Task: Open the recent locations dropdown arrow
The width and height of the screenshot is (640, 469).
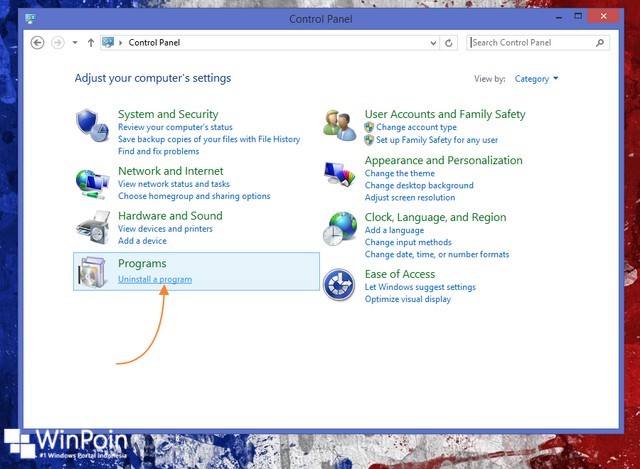Action: tap(75, 42)
